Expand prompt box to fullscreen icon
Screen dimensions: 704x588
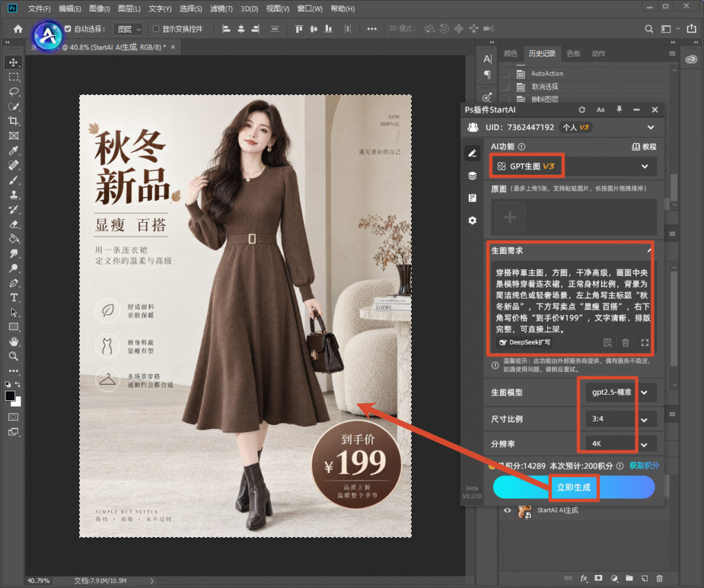645,342
